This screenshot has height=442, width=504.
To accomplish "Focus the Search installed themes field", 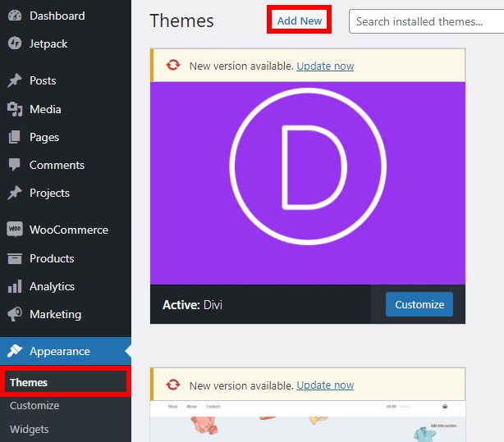I will (426, 21).
